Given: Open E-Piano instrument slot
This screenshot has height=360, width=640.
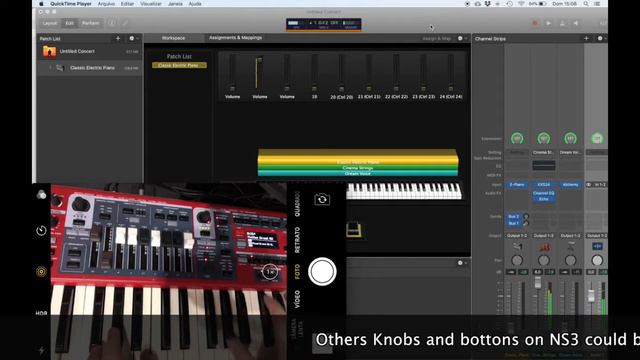Looking at the screenshot, I should [x=517, y=185].
